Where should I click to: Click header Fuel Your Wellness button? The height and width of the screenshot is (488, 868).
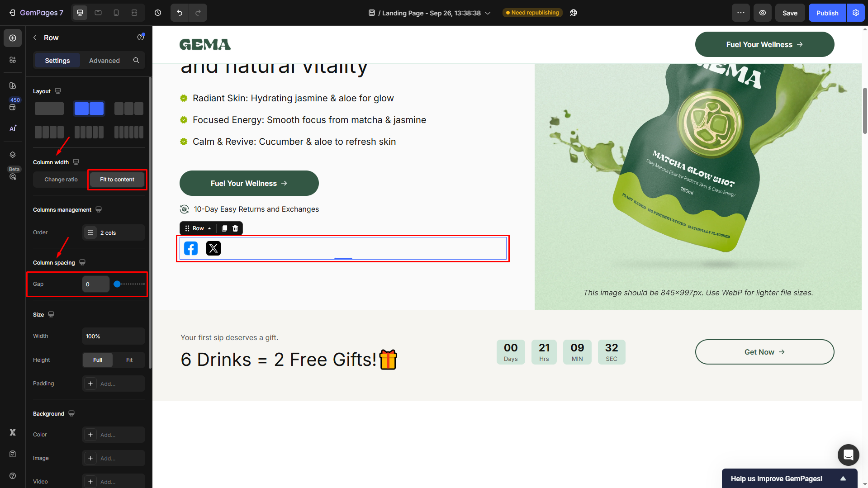point(765,44)
